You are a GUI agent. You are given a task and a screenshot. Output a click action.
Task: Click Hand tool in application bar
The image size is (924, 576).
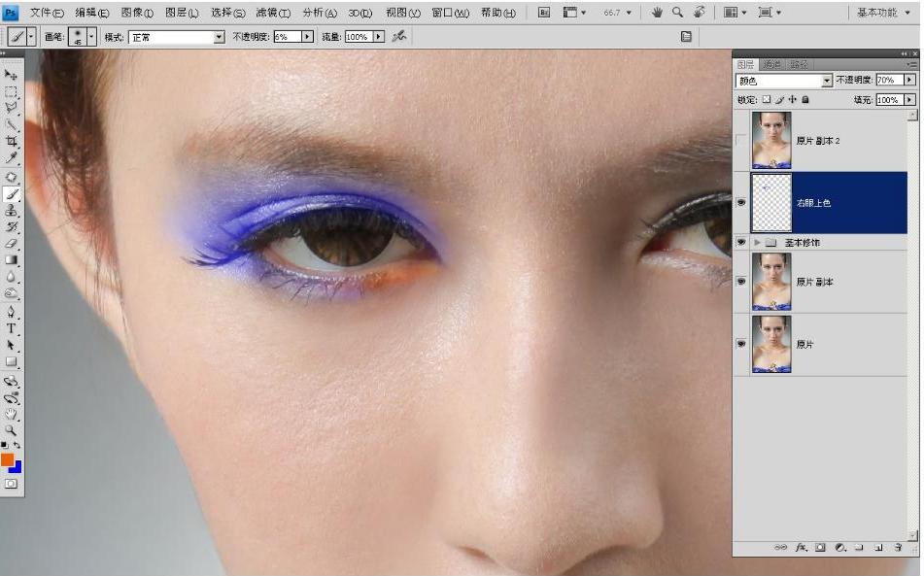[657, 12]
